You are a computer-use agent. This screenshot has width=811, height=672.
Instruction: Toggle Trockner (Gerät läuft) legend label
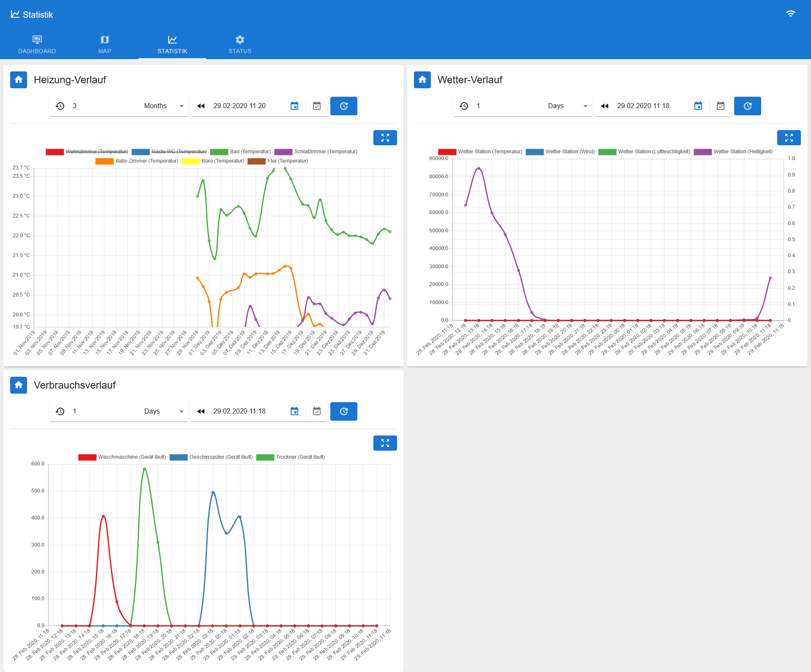pyautogui.click(x=300, y=457)
